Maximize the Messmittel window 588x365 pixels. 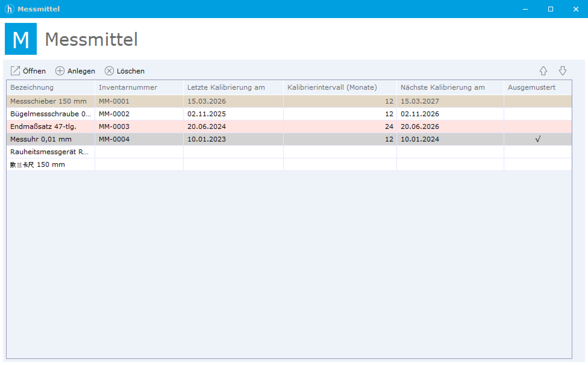click(551, 9)
